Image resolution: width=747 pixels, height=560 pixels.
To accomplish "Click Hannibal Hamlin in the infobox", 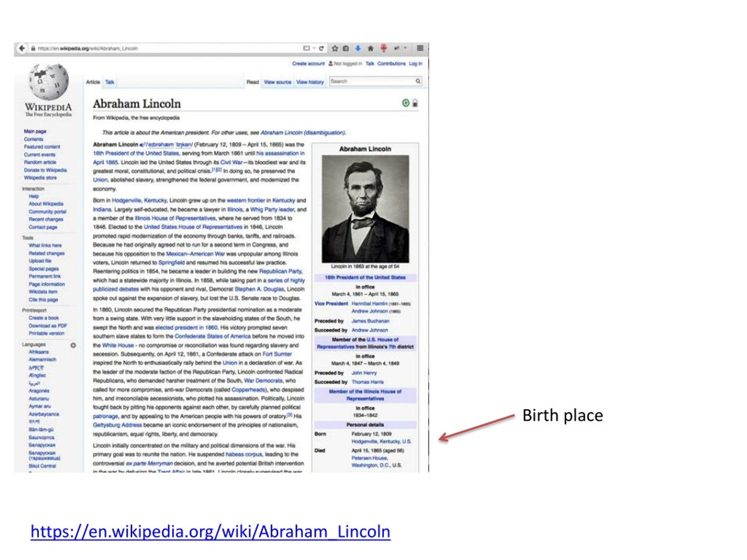I will [369, 304].
